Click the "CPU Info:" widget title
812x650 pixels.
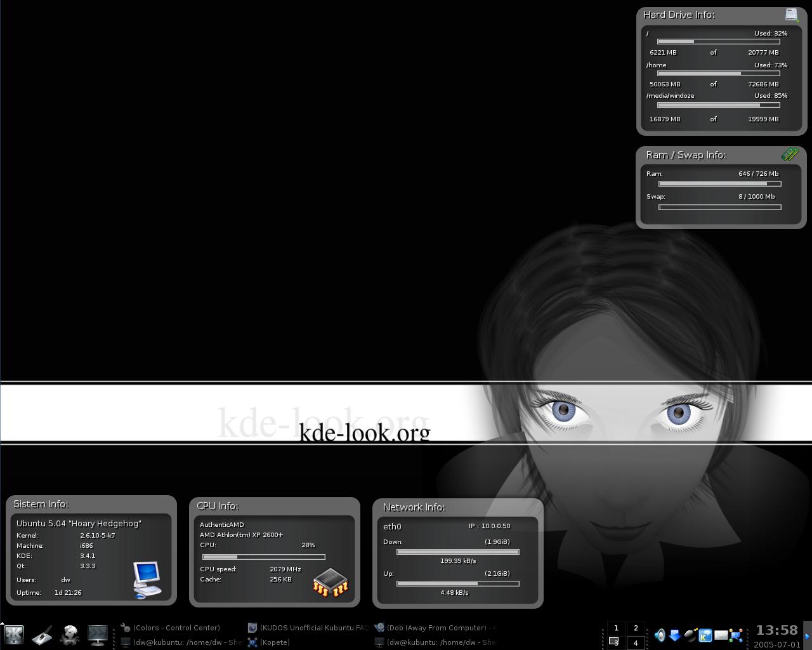(217, 506)
